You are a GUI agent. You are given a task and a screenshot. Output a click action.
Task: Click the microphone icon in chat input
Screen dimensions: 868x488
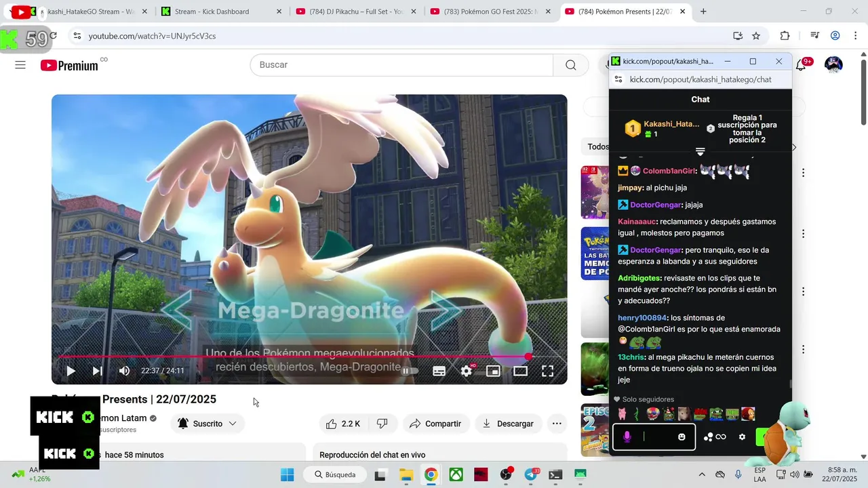tap(627, 437)
